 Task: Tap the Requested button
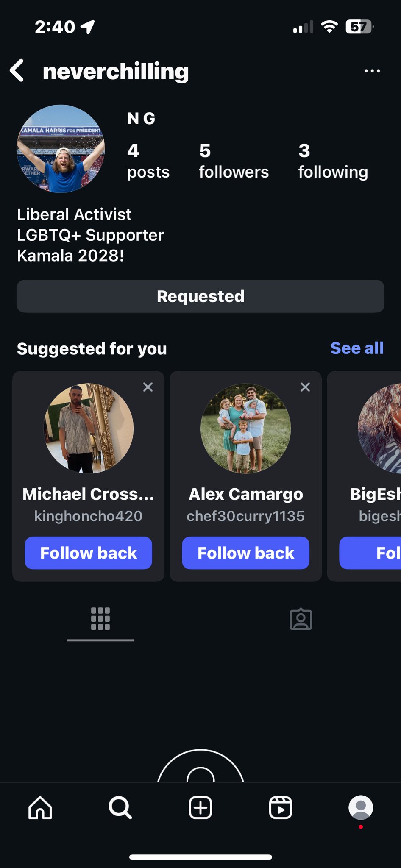(200, 296)
